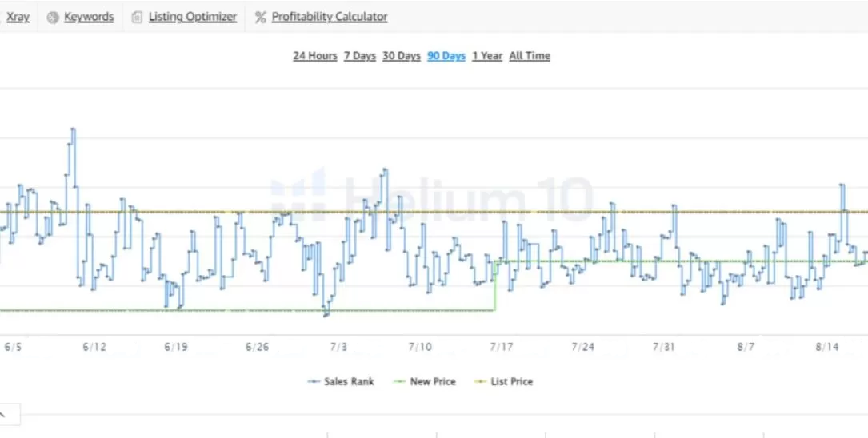Collapse panel with bottom-left chevron

(2, 414)
